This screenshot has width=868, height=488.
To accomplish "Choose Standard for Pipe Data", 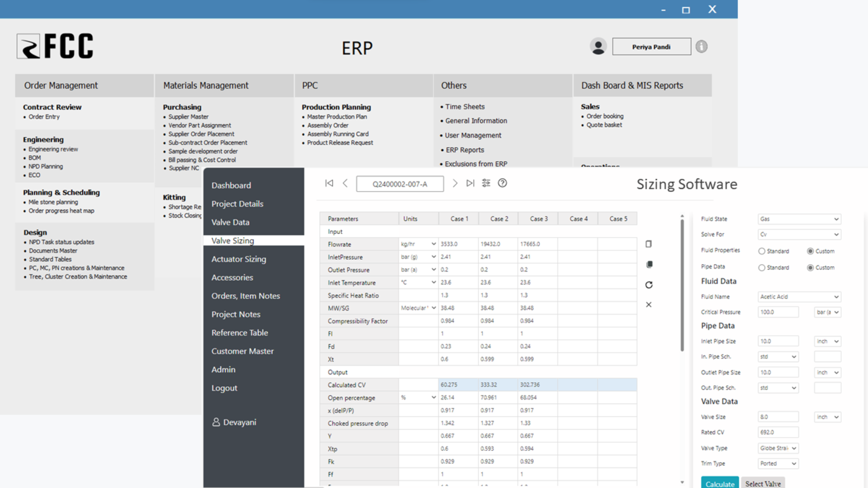I will pyautogui.click(x=762, y=267).
